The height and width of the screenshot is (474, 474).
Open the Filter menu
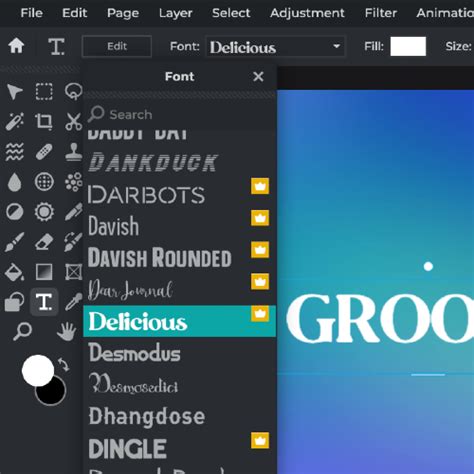pos(381,13)
